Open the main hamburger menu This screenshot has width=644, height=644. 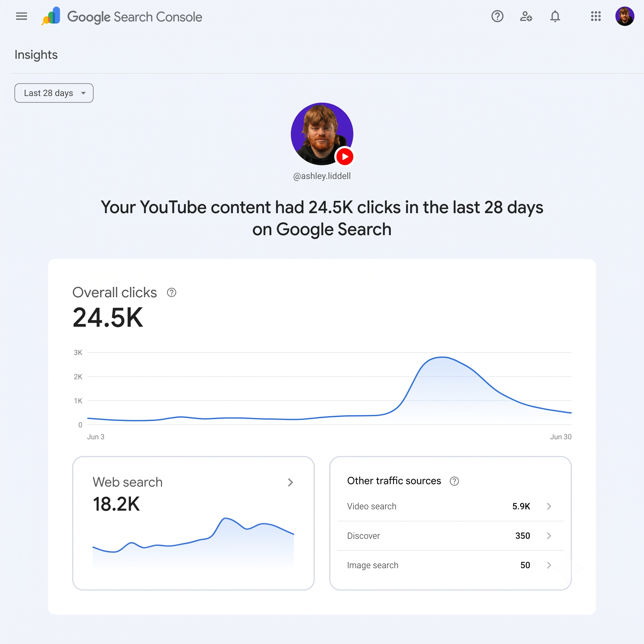click(x=22, y=16)
